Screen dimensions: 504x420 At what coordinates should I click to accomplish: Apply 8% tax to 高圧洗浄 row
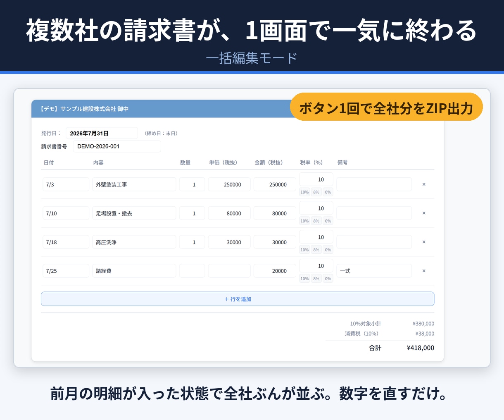point(316,250)
